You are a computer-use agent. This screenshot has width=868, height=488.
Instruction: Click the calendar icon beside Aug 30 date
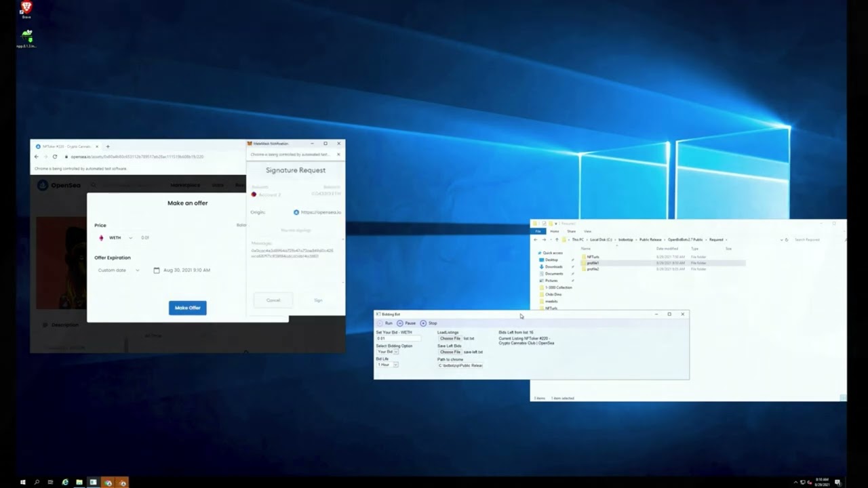[x=157, y=270]
